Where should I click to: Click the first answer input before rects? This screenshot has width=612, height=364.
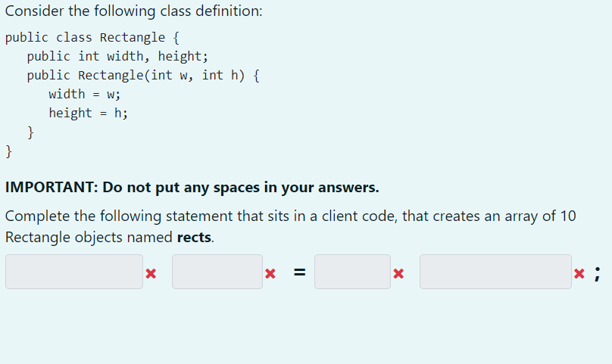pos(74,272)
